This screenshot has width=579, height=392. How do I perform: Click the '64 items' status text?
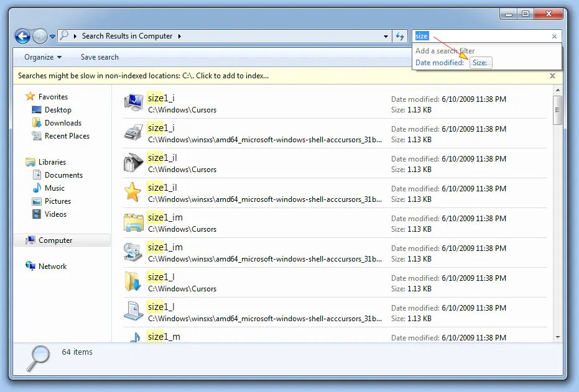(77, 352)
